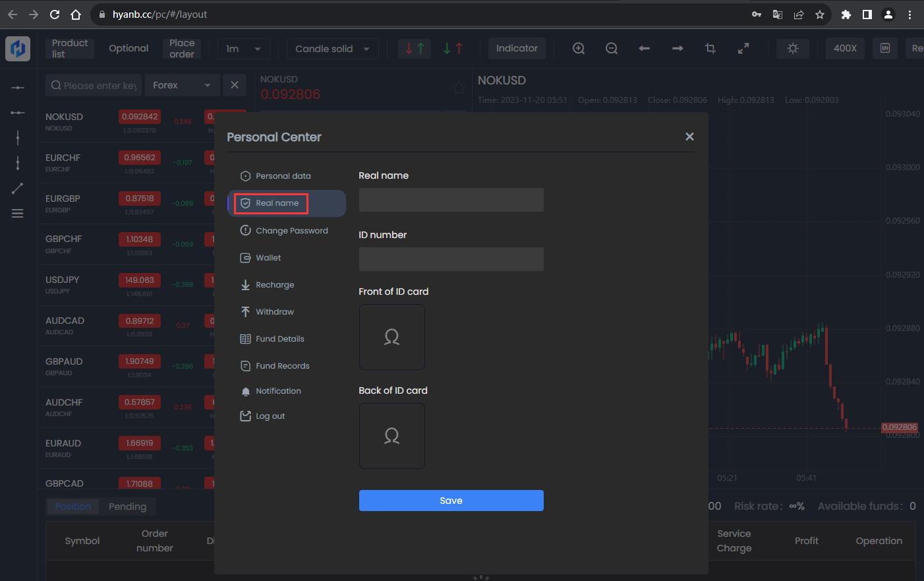
Task: Click the zoom out magnifier icon
Action: click(612, 48)
